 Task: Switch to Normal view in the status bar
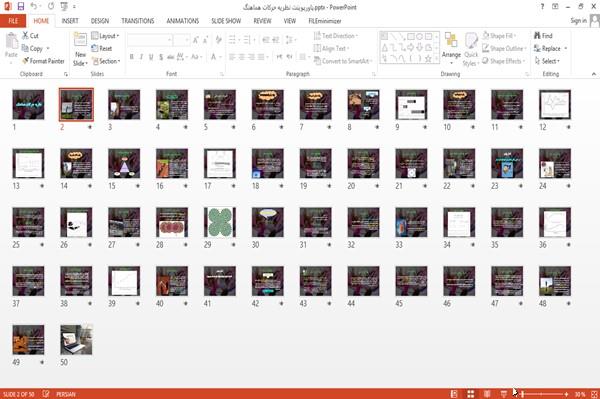point(454,394)
